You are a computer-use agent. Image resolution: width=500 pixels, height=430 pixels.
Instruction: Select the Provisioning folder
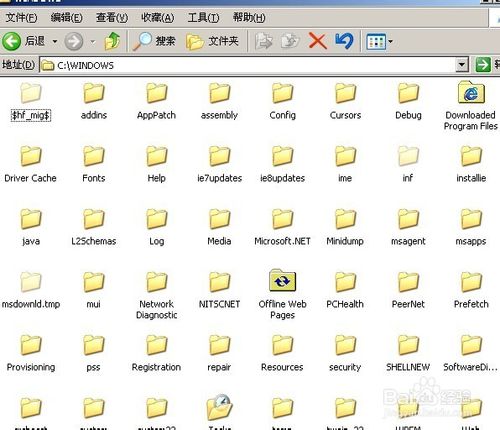click(31, 354)
